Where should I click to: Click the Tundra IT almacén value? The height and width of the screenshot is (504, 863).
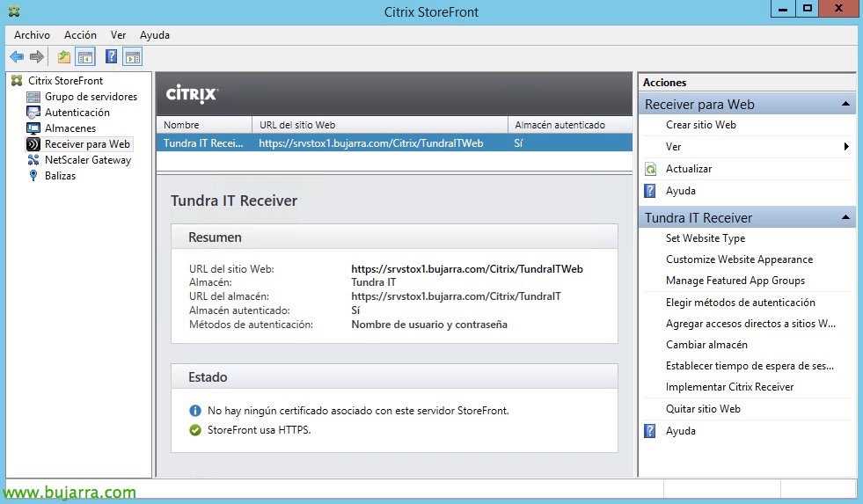[373, 282]
